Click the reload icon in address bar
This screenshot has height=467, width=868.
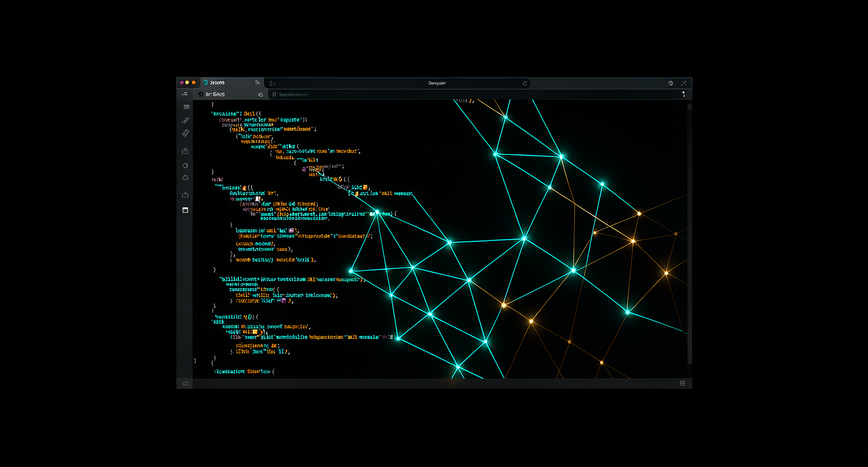525,83
